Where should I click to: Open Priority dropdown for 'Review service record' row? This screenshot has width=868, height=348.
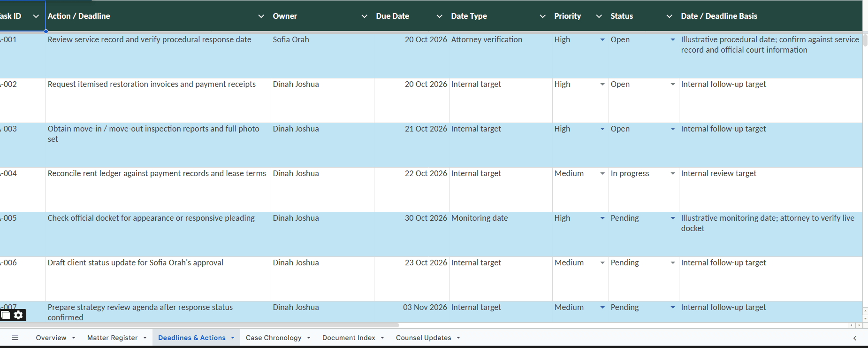pos(602,40)
